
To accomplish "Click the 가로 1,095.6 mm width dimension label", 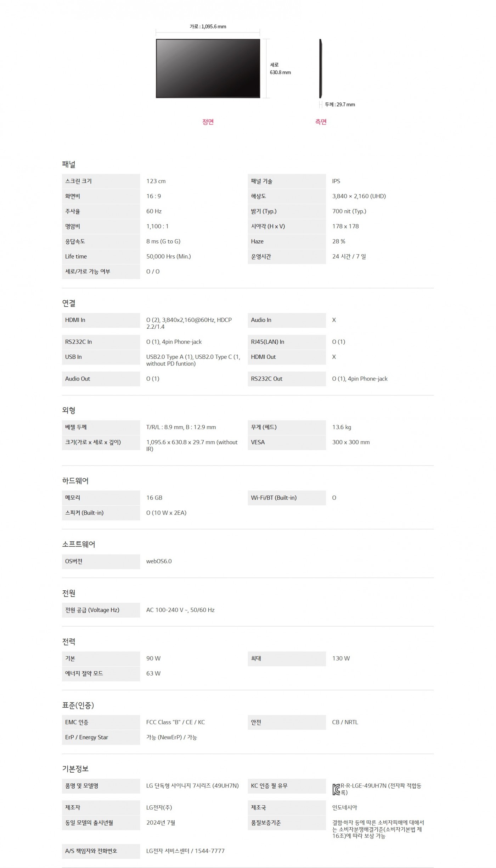I will pos(208,27).
